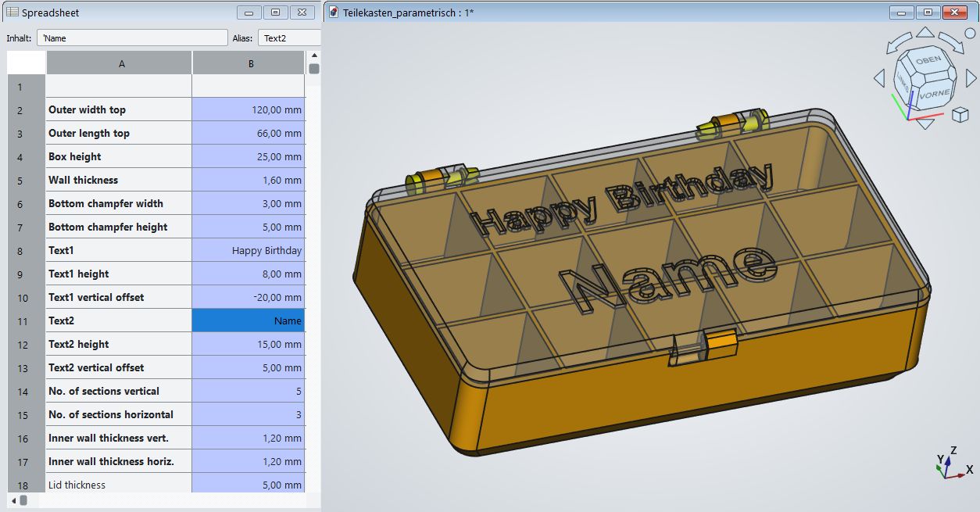Screen dimensions: 980x512
Task: Select the 'No. of sections vertical' cell
Action: coord(119,391)
